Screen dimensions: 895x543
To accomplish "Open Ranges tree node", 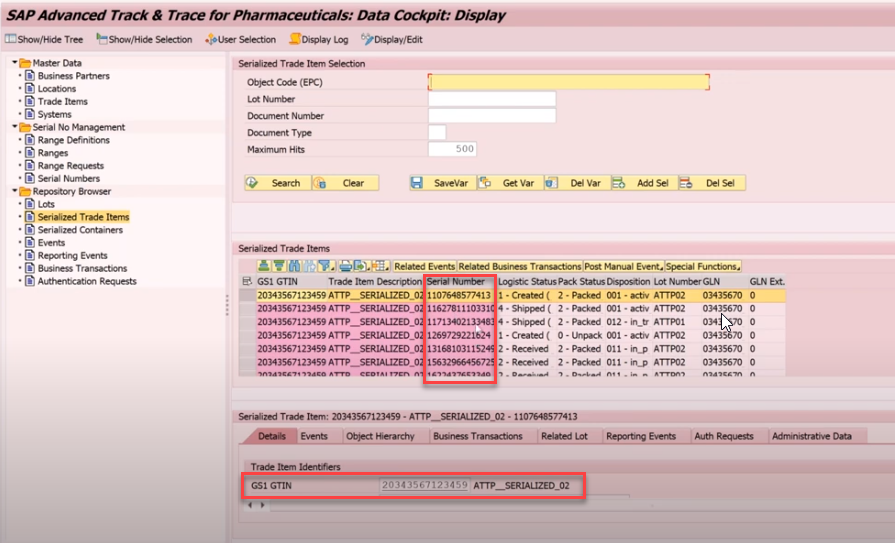I will (53, 153).
